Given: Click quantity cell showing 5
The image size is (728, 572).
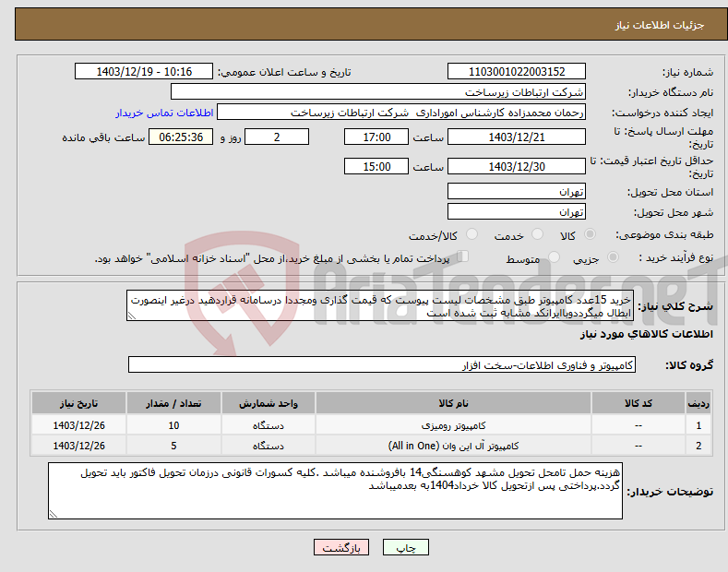Looking at the screenshot, I should pyautogui.click(x=173, y=446).
